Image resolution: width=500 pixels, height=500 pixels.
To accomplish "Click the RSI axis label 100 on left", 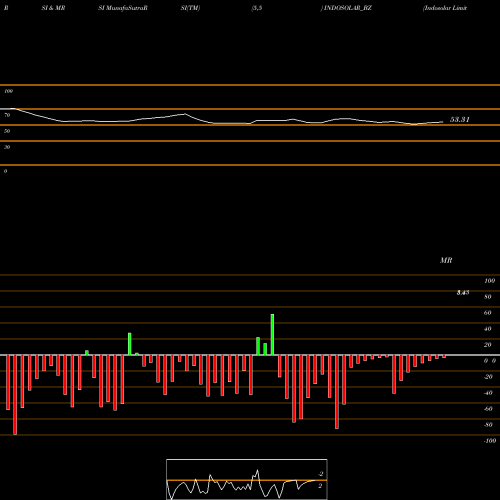I will click(x=8, y=91).
